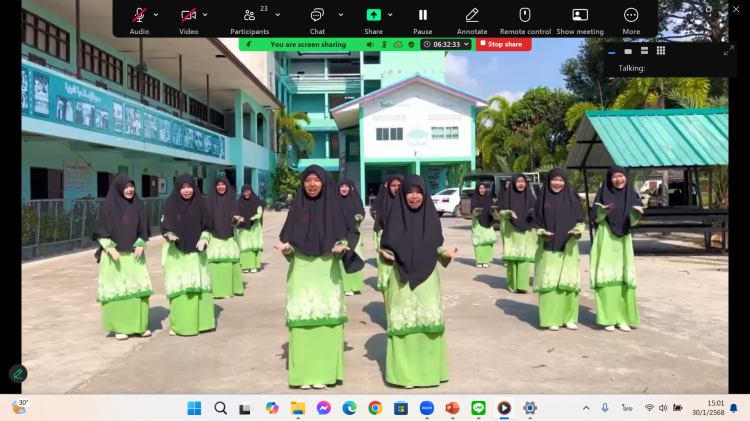Expand the Share options arrow

click(x=390, y=15)
